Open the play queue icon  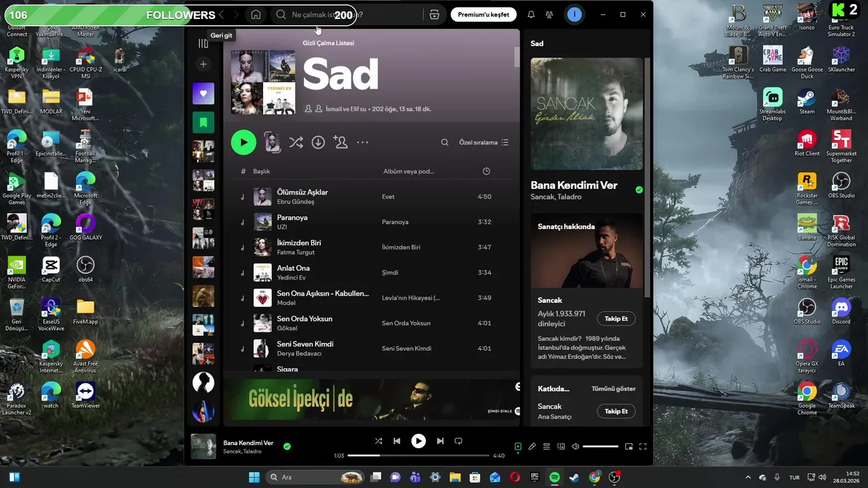pyautogui.click(x=547, y=447)
